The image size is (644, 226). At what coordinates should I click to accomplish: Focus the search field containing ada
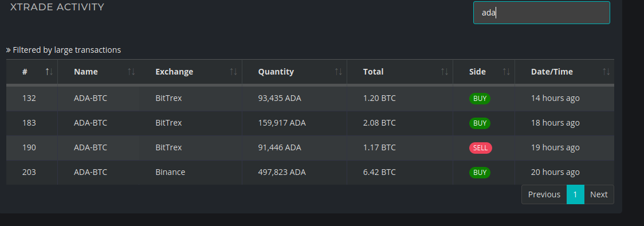pyautogui.click(x=541, y=13)
